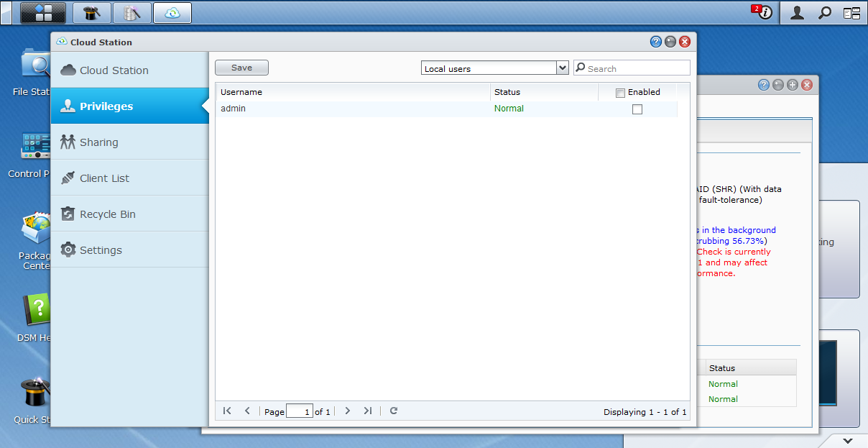This screenshot has height=448, width=868.
Task: Go to the last page of users
Action: point(368,411)
